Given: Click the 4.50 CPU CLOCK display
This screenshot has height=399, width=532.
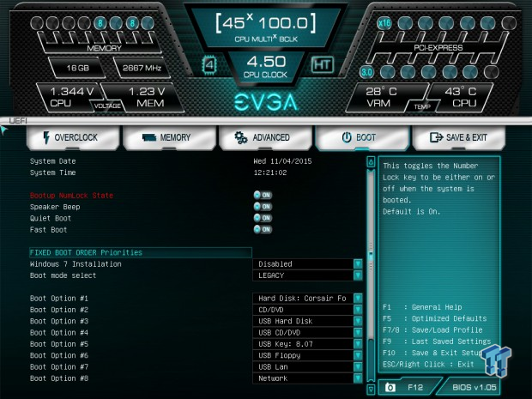Looking at the screenshot, I should pos(266,67).
